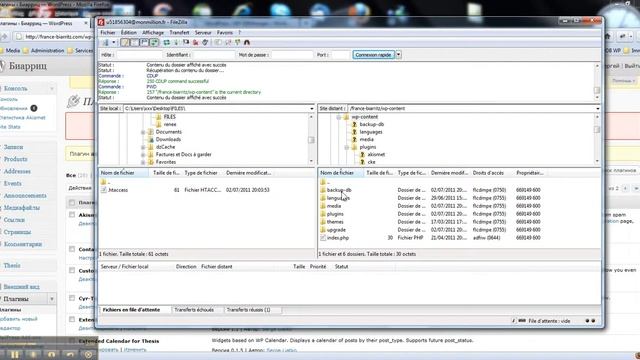Open the ? help menu
Viewport: 640px width, 360px height.
pos(240,33)
